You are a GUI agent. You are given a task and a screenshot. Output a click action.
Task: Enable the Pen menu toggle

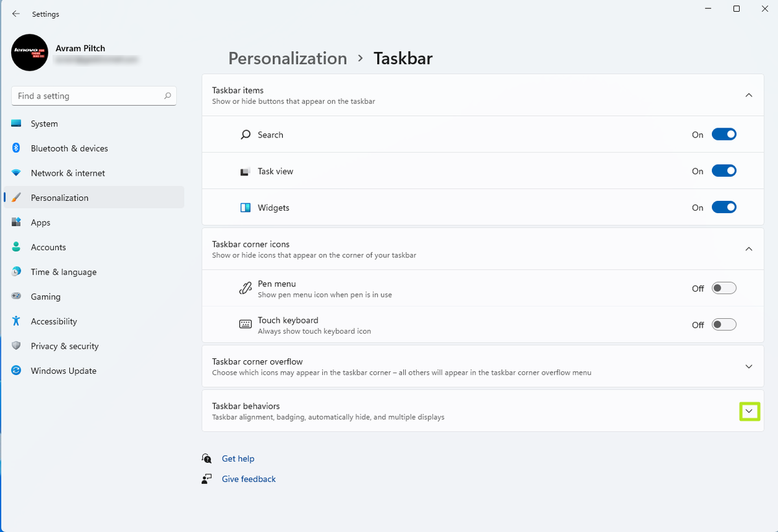click(724, 288)
